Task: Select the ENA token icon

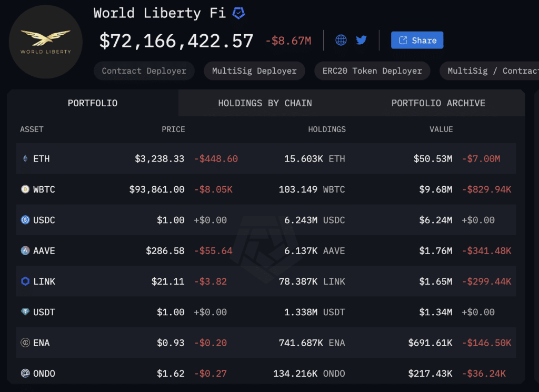Action: tap(25, 343)
